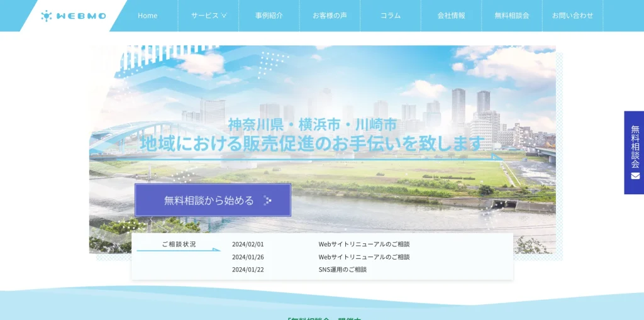Open 2024/01/26 Webサイトリニューアルのご相談 entry
Viewport: 644px width, 320px height.
[321, 257]
